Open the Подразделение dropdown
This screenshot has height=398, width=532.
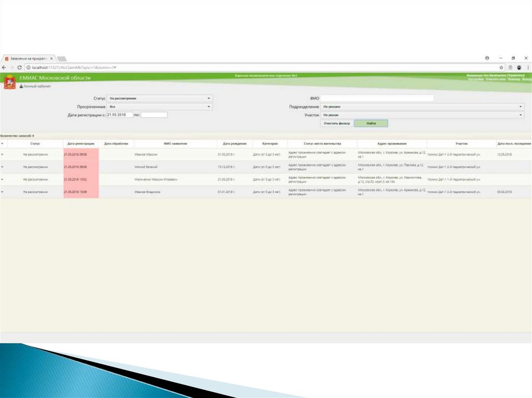(x=422, y=106)
